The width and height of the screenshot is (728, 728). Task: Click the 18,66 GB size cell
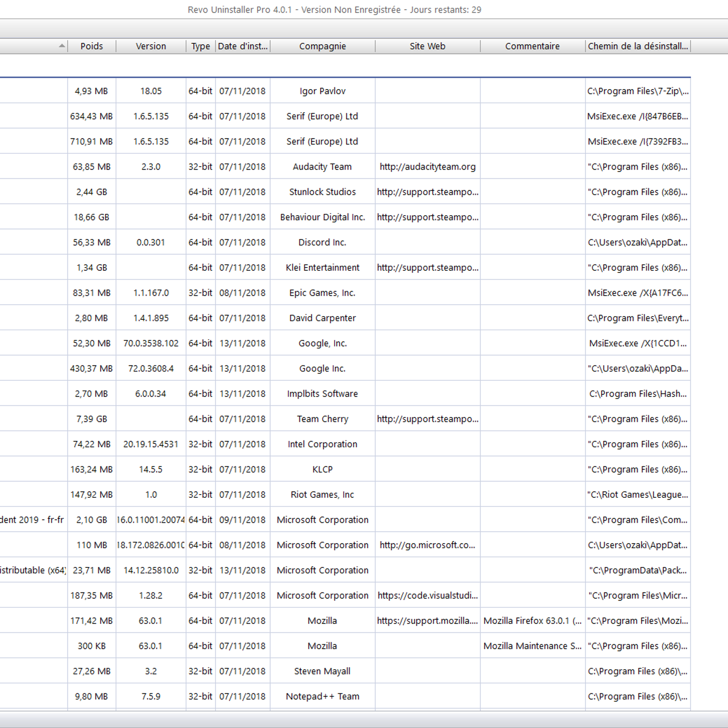[x=91, y=217]
